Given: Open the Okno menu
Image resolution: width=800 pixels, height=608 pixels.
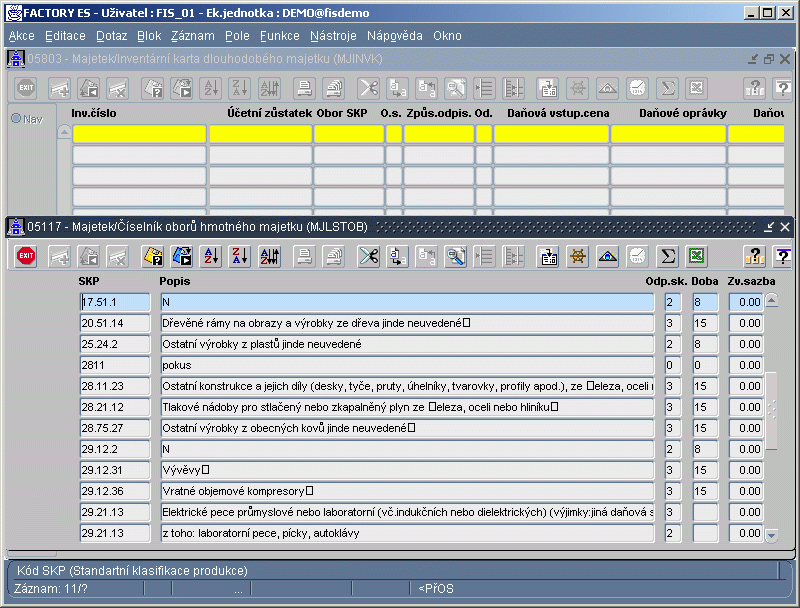Looking at the screenshot, I should (x=447, y=35).
